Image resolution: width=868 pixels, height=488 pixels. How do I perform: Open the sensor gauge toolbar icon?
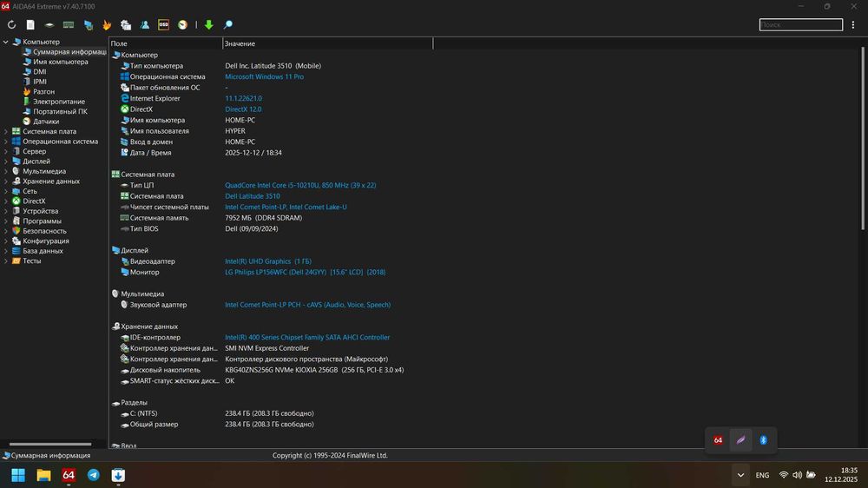click(182, 25)
